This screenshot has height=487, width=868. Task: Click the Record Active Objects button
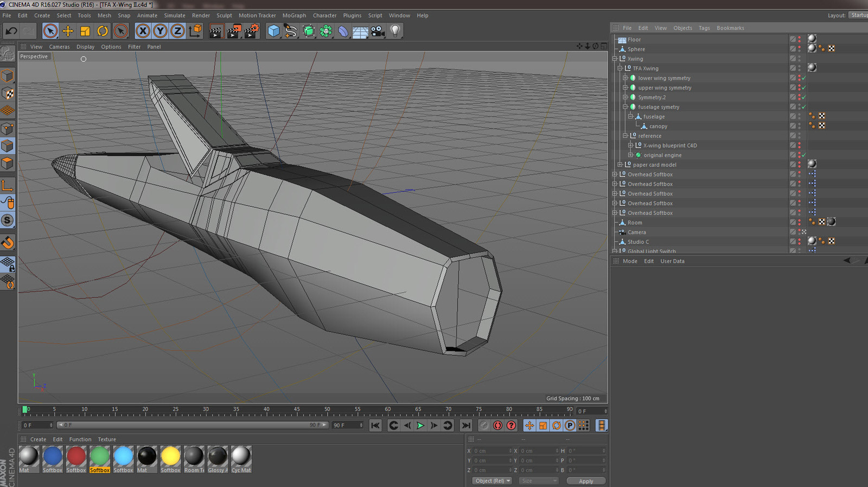(484, 426)
